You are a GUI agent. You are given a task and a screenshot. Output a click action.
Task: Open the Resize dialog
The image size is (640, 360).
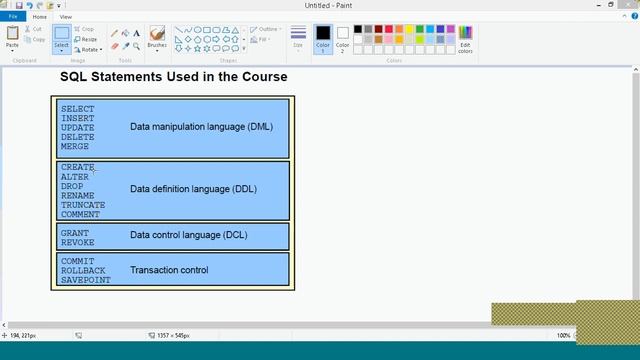click(x=86, y=39)
